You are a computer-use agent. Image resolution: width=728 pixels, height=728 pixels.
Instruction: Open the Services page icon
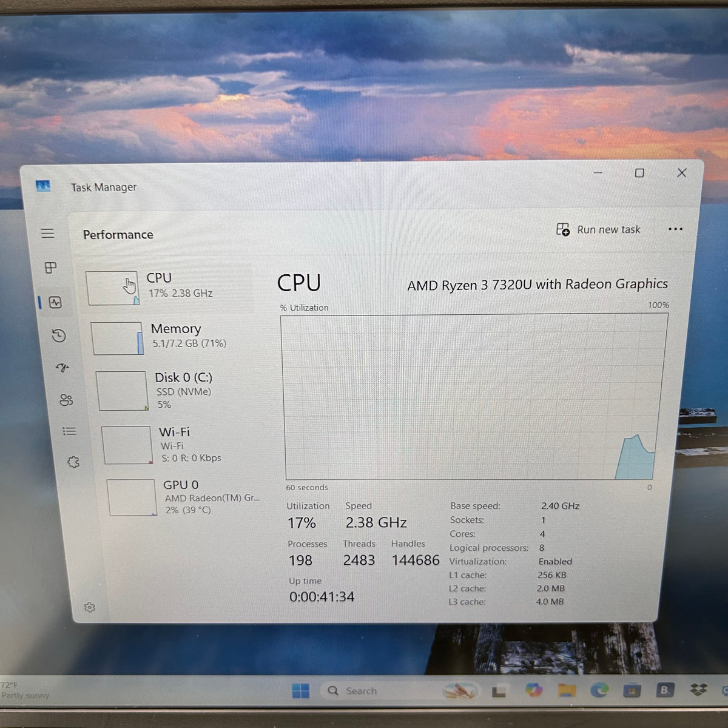point(73,462)
